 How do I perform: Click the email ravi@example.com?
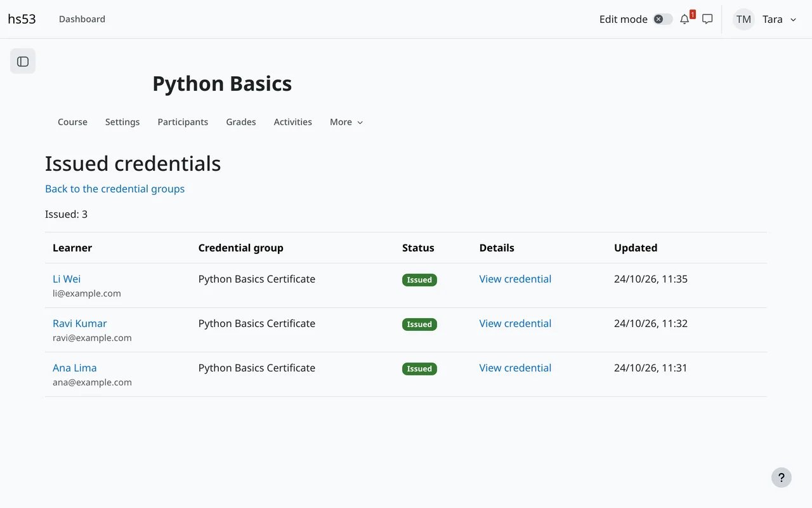[92, 338]
